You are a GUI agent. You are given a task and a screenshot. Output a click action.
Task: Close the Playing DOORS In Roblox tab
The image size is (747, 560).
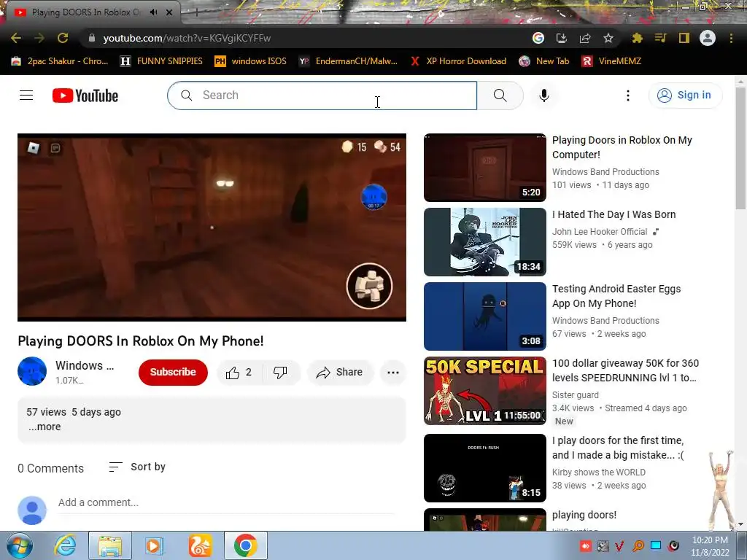point(169,12)
